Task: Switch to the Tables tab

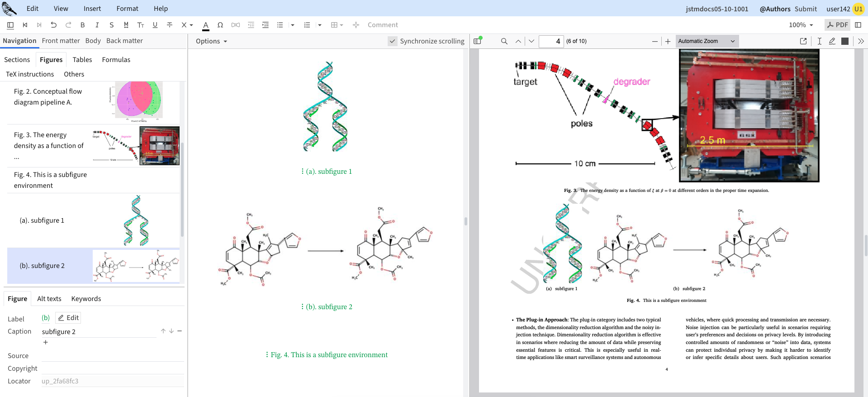Action: 82,60
